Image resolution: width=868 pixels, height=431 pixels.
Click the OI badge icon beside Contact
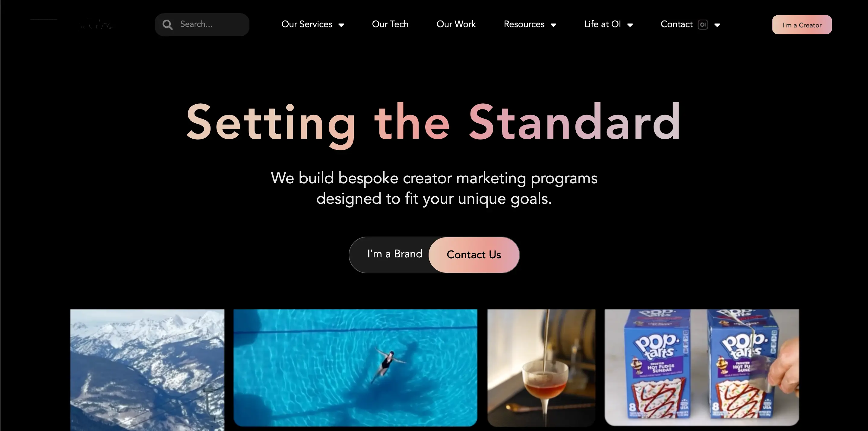pos(703,25)
